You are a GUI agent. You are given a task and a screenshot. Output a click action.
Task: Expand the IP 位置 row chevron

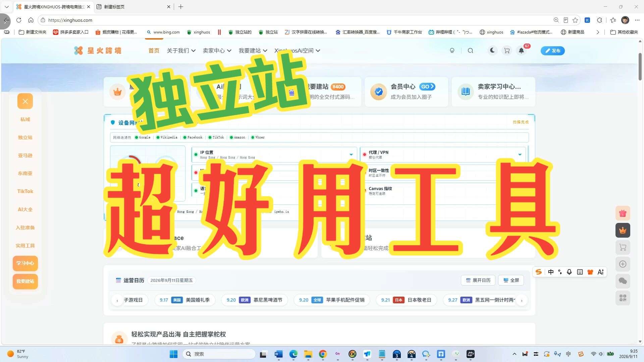coord(351,155)
